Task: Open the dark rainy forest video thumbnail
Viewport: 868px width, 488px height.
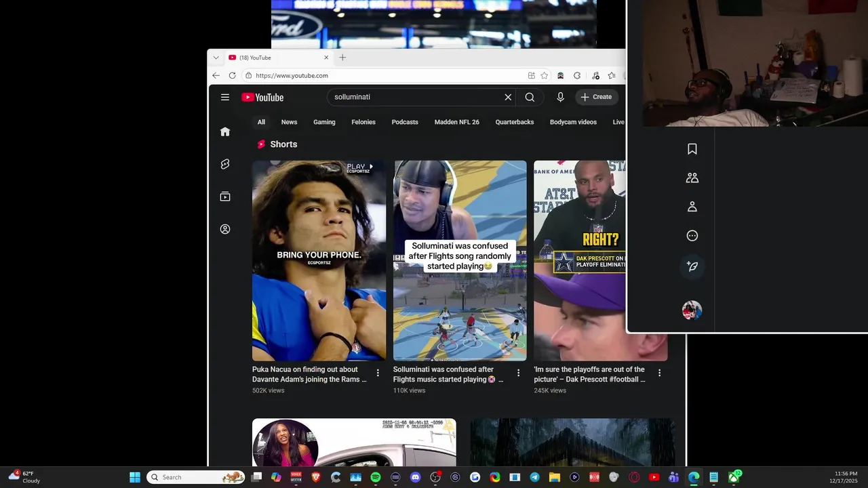Action: pos(572,442)
